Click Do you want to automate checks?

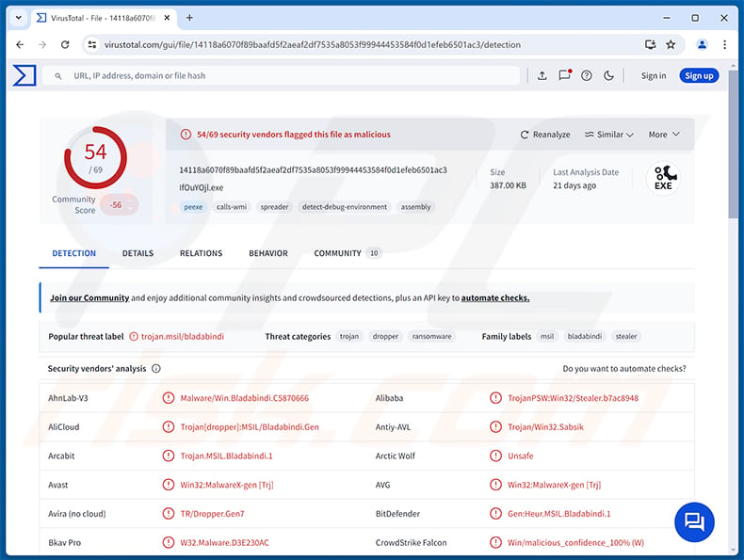624,368
